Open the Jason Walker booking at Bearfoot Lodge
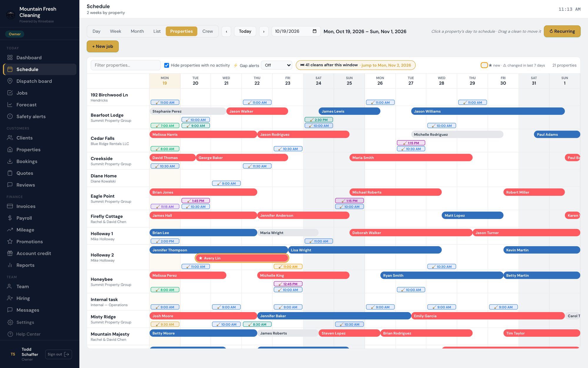This screenshot has width=588, height=368. tap(257, 111)
